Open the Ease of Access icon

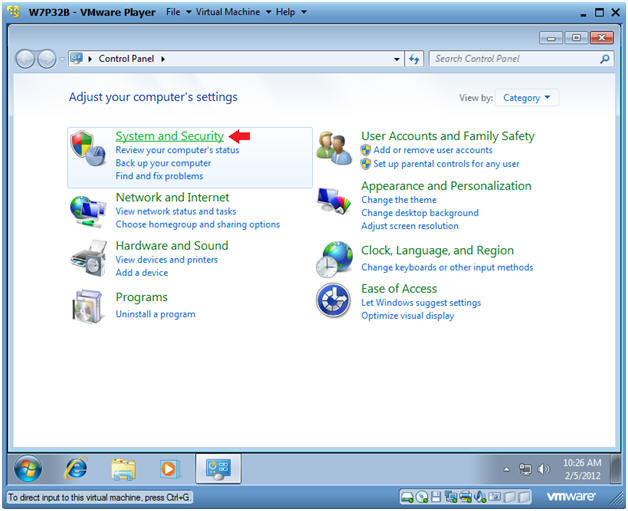coord(333,300)
